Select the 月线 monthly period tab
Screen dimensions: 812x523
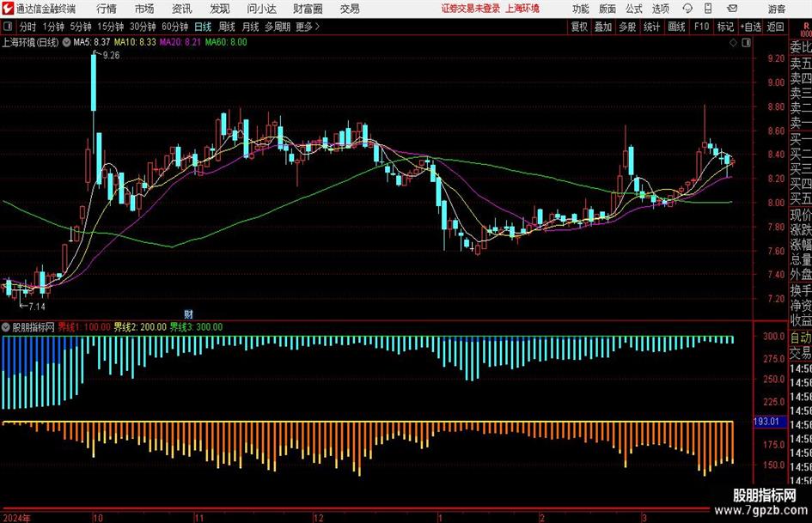(250, 27)
